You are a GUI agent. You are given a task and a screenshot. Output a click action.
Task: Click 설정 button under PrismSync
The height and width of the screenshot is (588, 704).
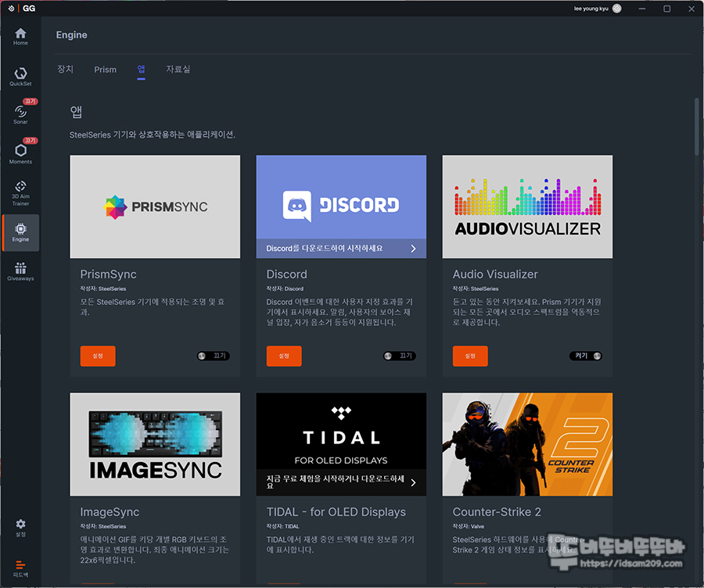[x=98, y=356]
